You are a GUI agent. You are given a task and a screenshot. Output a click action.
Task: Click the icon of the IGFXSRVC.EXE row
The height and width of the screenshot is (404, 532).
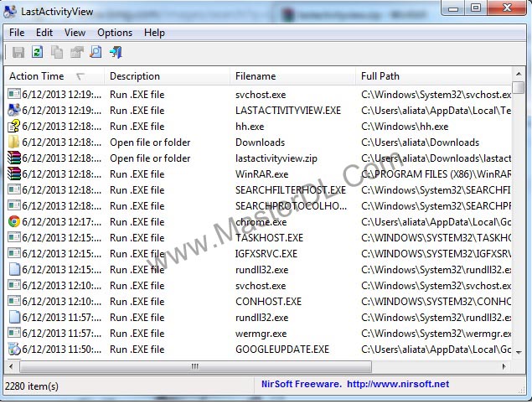(14, 253)
